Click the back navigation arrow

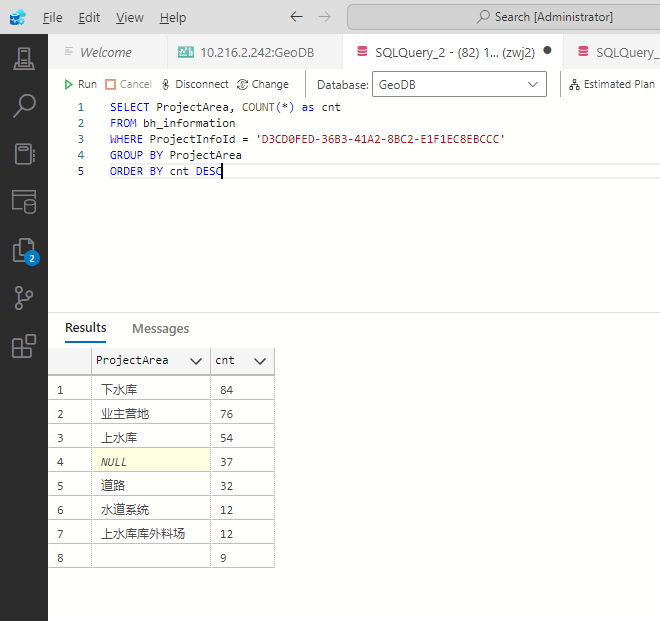click(295, 17)
